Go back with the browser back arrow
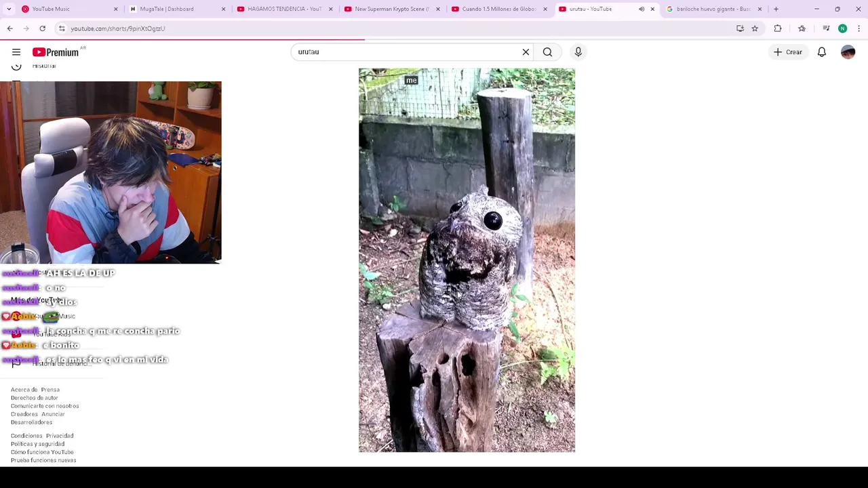 (x=9, y=28)
